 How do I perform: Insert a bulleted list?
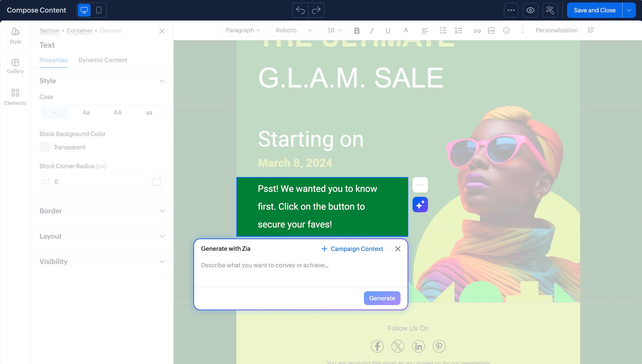click(443, 31)
